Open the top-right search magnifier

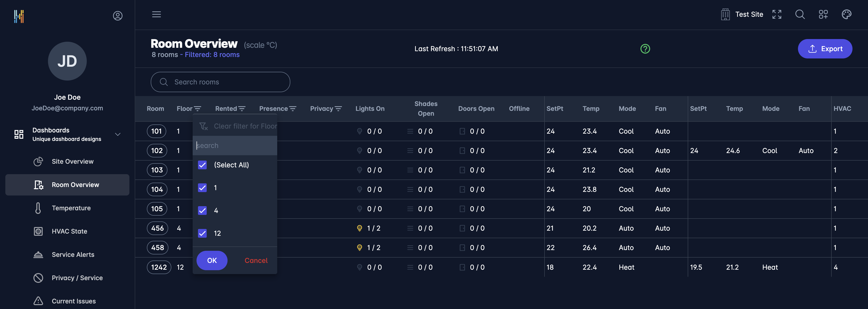[800, 15]
